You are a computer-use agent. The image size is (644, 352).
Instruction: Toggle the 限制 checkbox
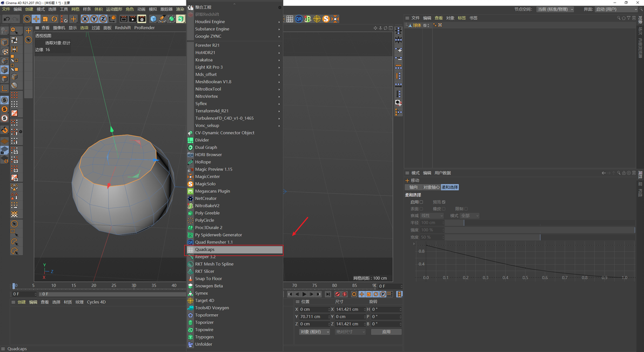click(x=466, y=209)
